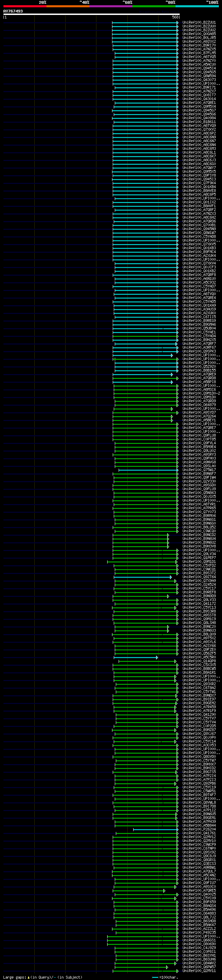The width and height of the screenshot is (222, 980).
Task: Click the cyan ~100% identity legend segment
Action: coord(197,6)
